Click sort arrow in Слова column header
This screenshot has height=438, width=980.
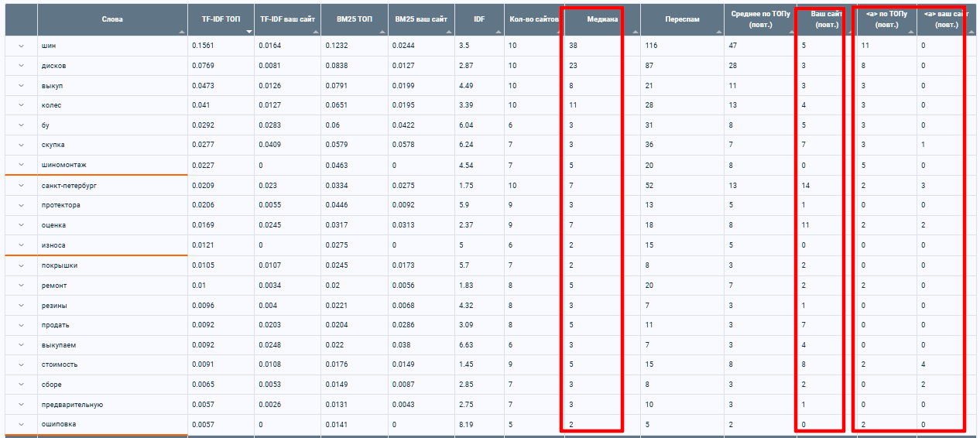tap(182, 32)
